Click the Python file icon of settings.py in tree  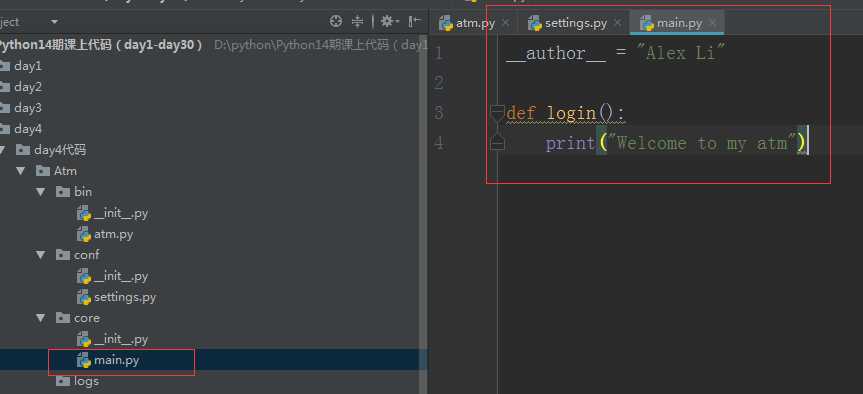pyautogui.click(x=84, y=297)
